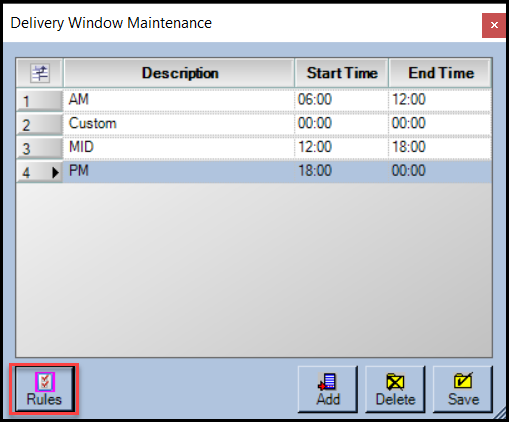Click MID row start time 12:00

[342, 147]
